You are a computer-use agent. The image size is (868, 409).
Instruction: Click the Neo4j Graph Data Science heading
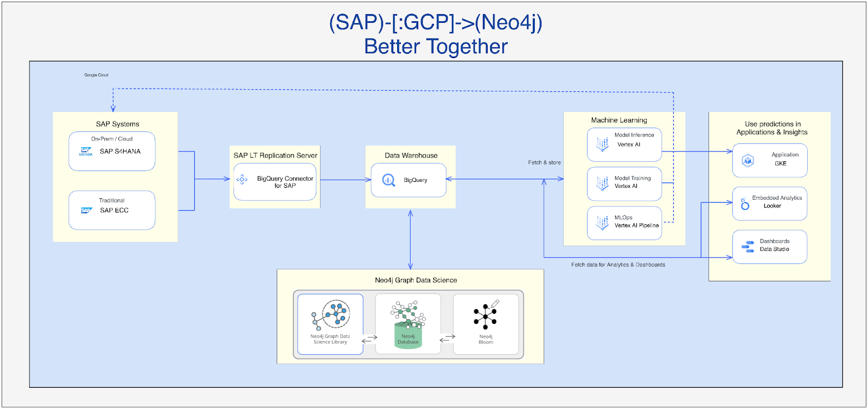coord(416,280)
